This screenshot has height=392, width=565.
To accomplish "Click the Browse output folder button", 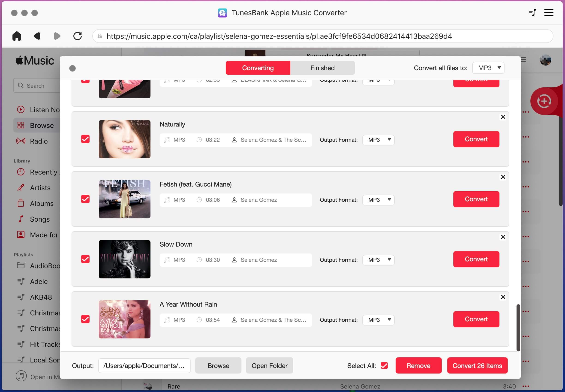I will pos(218,365).
